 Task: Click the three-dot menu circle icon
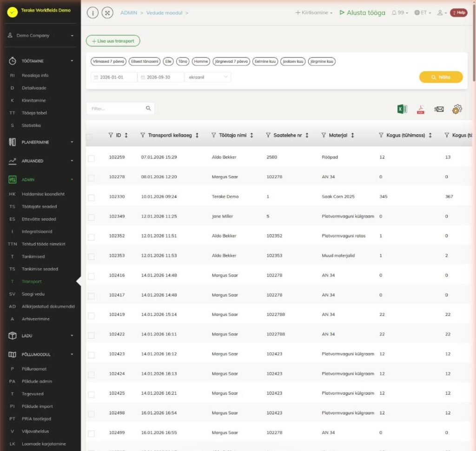[93, 13]
